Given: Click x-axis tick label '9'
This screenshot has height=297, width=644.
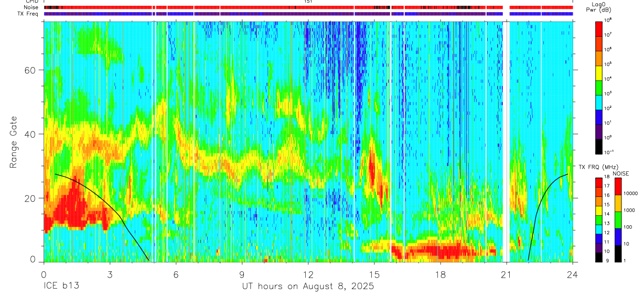Looking at the screenshot, I should (x=242, y=274).
